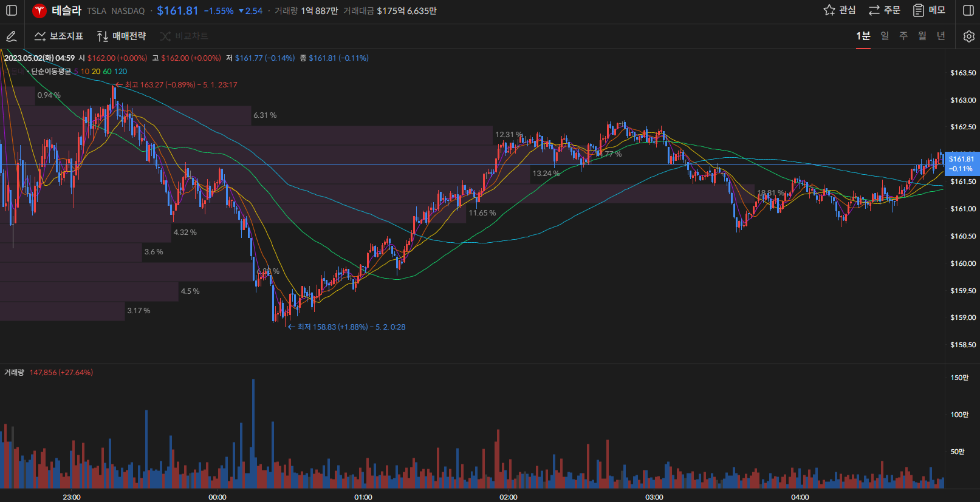Viewport: 980px width, 502px height.
Task: Toggle the left sidebar panel icon
Action: [x=11, y=10]
